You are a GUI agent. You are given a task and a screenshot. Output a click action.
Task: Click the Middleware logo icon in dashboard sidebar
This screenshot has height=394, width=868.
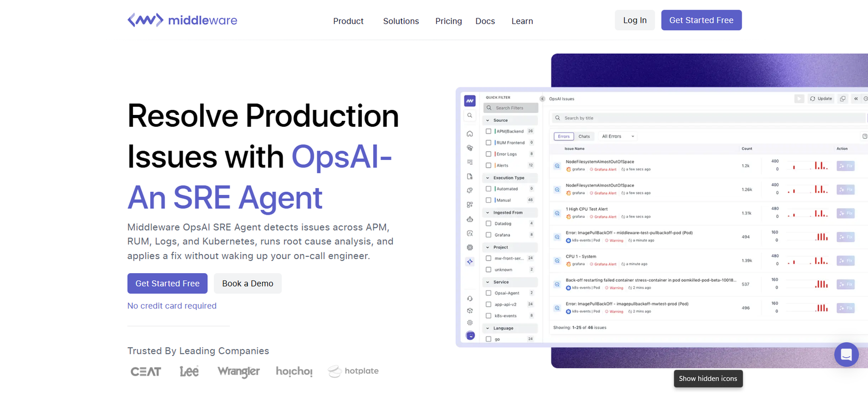pos(470,101)
